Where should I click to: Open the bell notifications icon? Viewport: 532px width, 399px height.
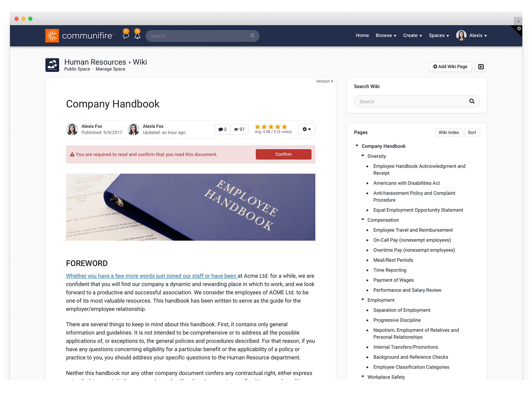coord(137,35)
